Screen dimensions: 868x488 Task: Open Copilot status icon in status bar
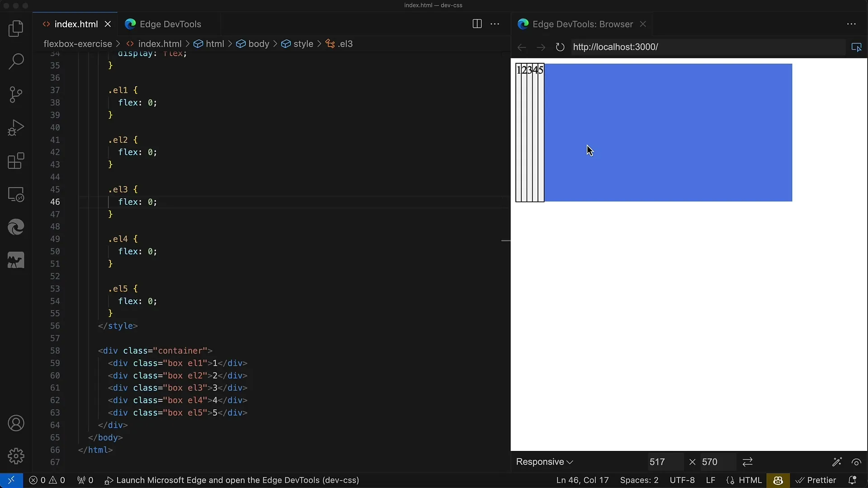coord(778,480)
